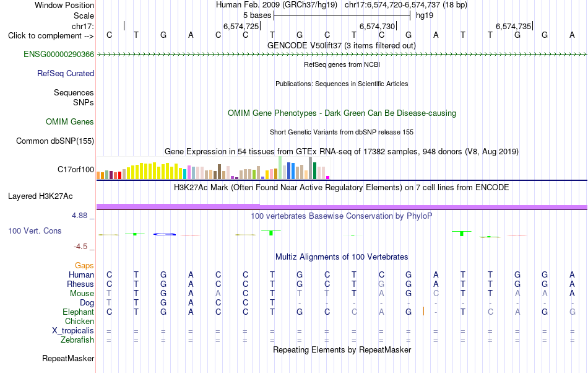Click the 'chr17:' base position label
Viewport: 588px width, 373px height.
tap(83, 26)
